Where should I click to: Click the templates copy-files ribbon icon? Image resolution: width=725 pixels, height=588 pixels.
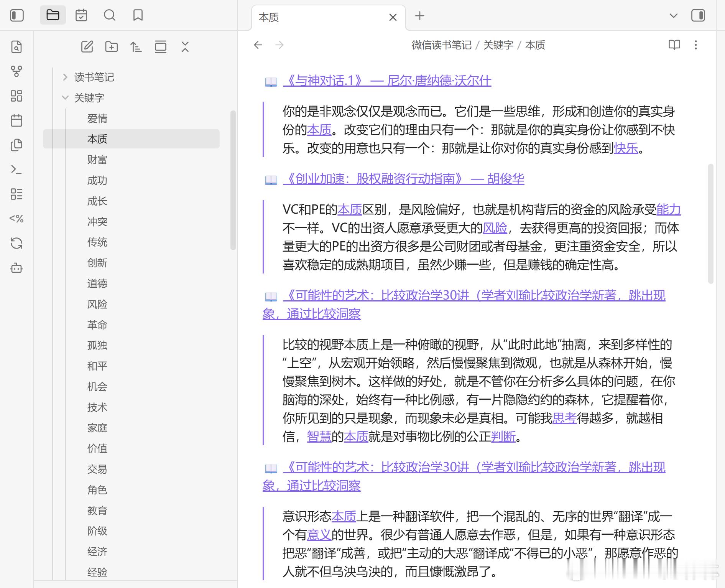click(x=16, y=145)
